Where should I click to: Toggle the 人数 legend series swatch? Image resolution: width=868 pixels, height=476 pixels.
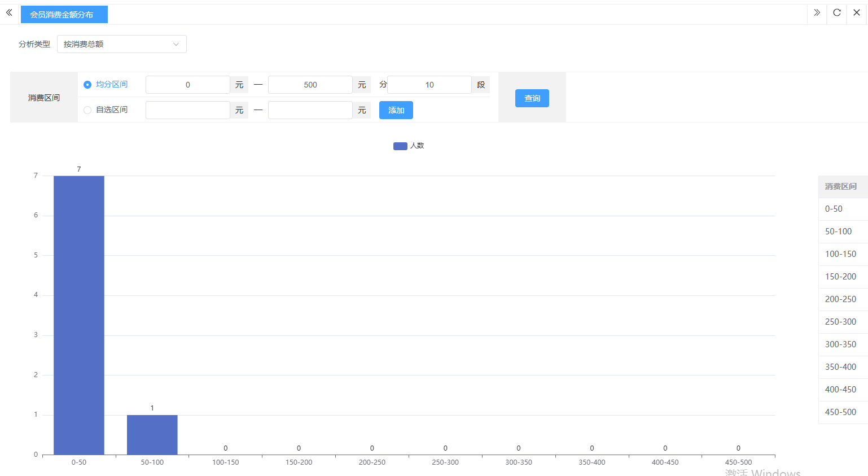(x=400, y=146)
